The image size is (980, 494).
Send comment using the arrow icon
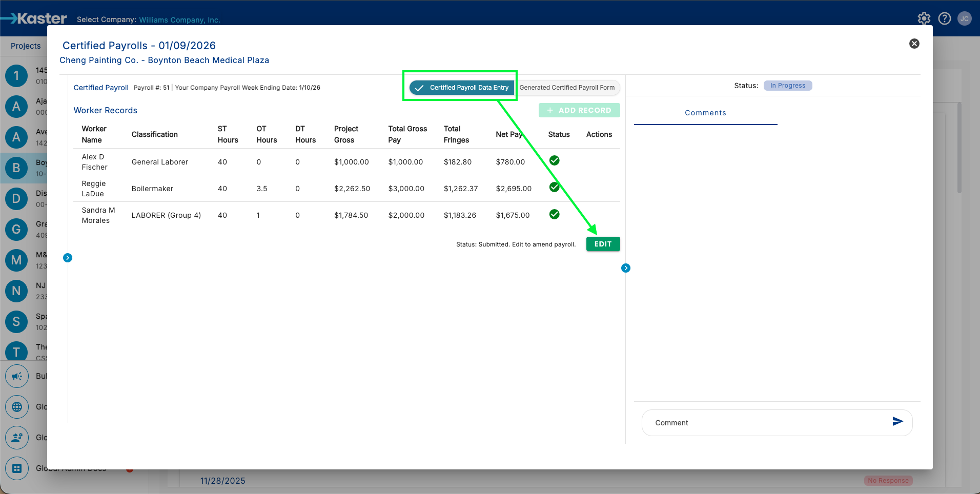[x=897, y=421]
